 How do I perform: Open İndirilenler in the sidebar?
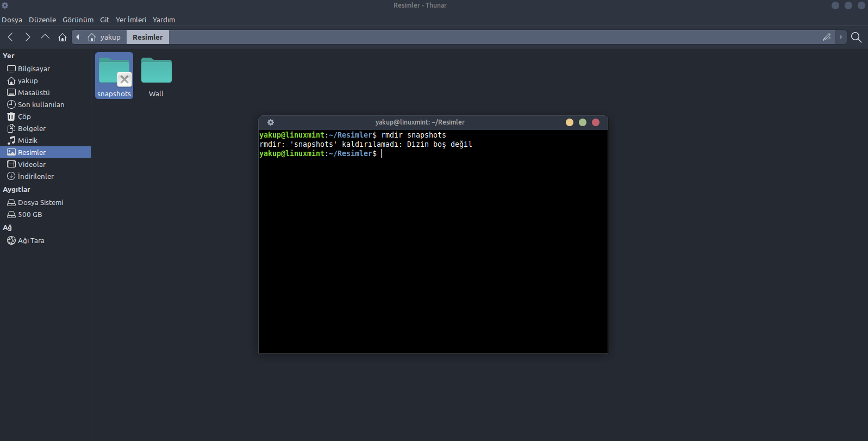(45, 176)
